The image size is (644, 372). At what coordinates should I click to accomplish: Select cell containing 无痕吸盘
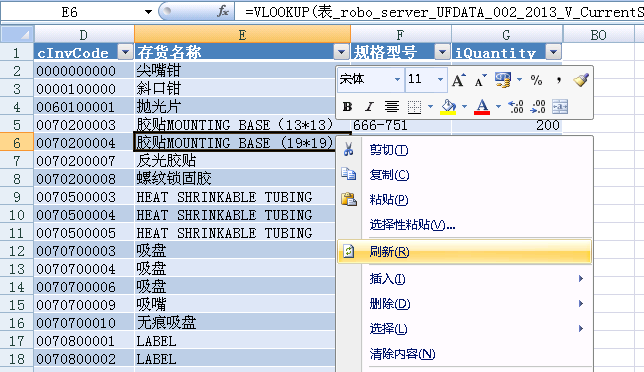pyautogui.click(x=235, y=323)
